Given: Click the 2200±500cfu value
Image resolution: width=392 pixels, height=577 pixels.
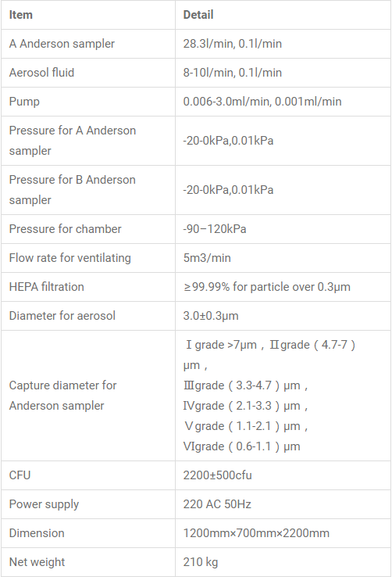Looking at the screenshot, I should click(x=218, y=475).
